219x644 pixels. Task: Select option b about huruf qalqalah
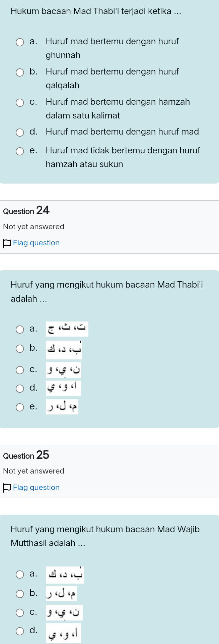[20, 72]
